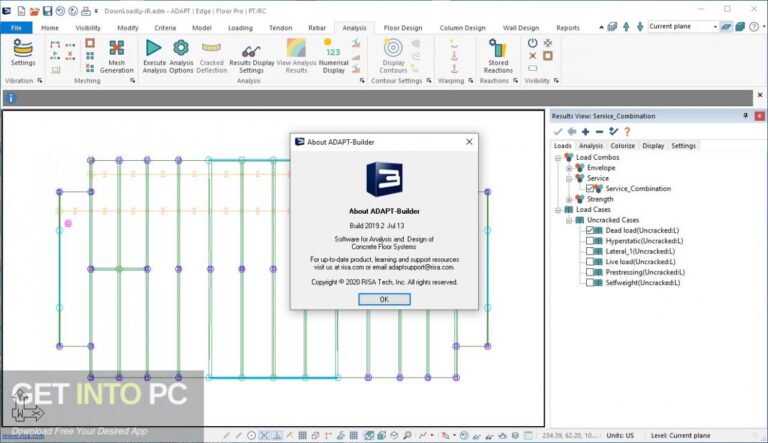Open the File menu
Screen dimensions: 768x443
16,28
